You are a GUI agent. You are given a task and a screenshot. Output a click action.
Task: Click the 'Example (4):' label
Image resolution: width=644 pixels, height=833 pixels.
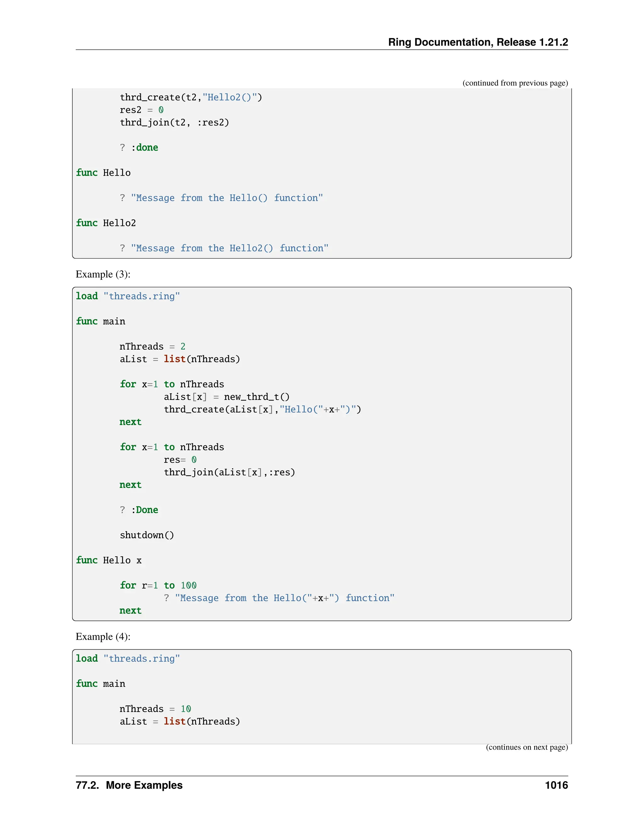(103, 637)
